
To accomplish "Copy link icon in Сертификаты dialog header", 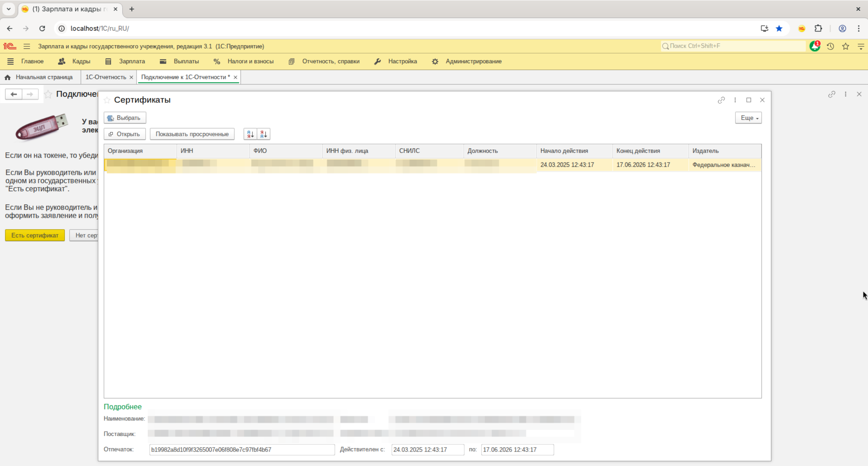I will (x=721, y=100).
